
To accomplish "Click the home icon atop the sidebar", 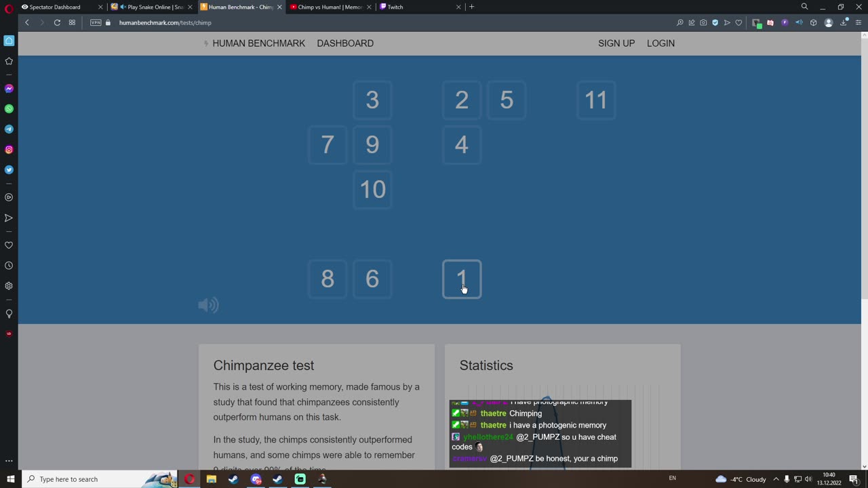I will tap(9, 41).
